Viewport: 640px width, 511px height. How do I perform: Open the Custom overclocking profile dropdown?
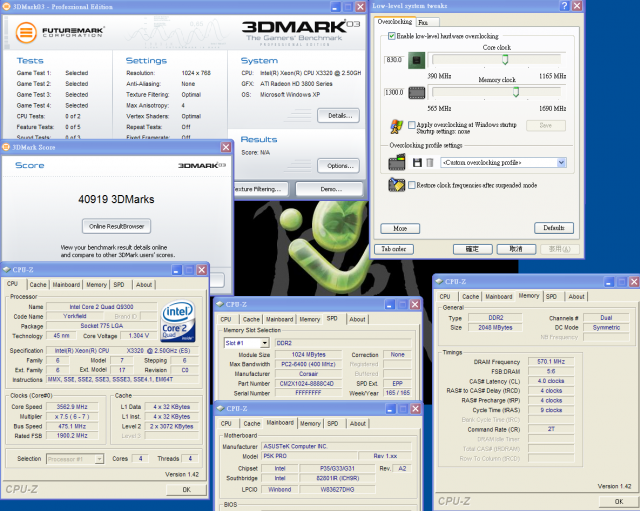click(x=561, y=162)
